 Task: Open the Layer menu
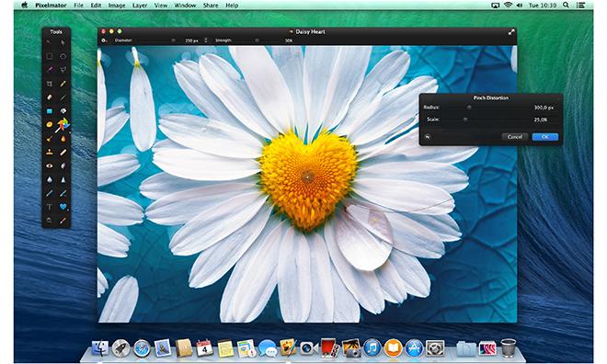(140, 6)
